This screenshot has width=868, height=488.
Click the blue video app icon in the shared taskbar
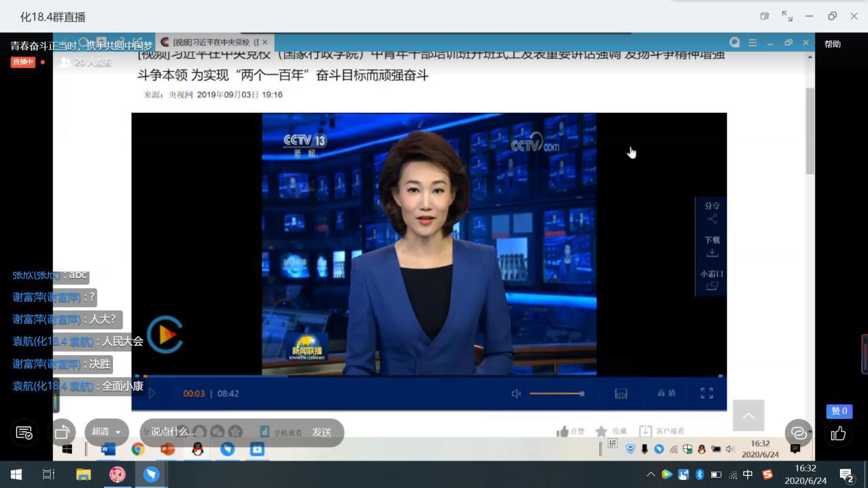coord(257,449)
